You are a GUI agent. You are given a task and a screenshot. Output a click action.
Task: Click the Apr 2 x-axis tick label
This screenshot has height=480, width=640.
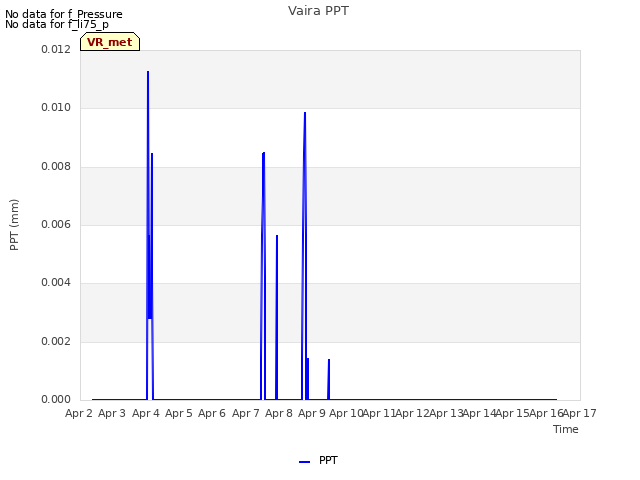(79, 413)
